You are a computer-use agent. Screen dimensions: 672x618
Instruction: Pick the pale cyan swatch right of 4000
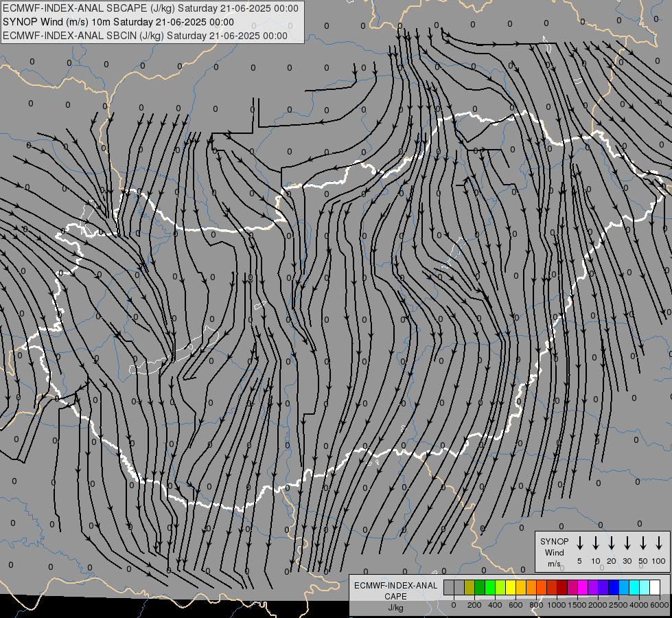[644, 587]
